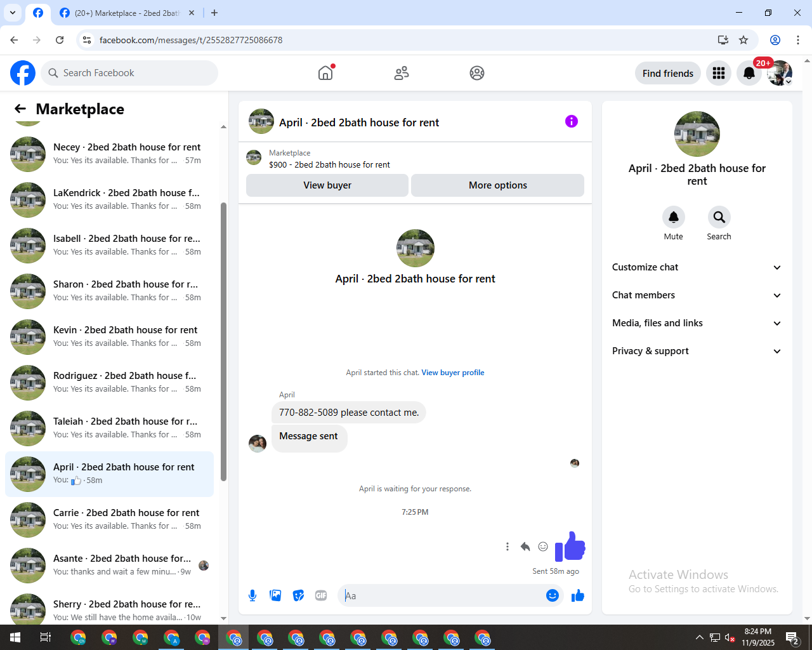Open April chat header title

(x=359, y=123)
